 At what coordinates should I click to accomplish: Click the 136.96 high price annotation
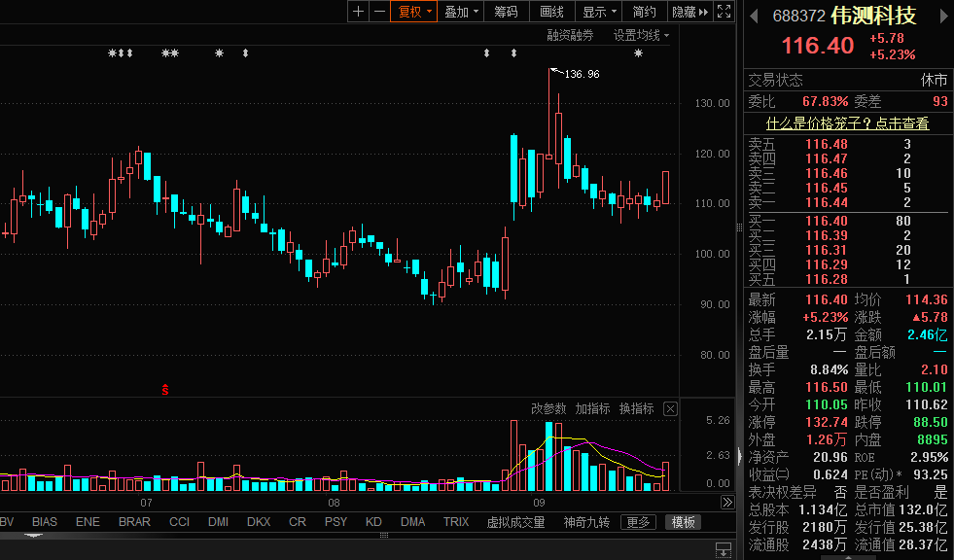582,74
